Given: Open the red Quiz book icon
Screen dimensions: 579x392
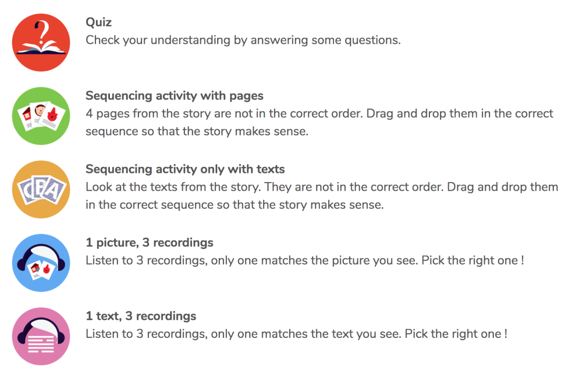Looking at the screenshot, I should (41, 43).
